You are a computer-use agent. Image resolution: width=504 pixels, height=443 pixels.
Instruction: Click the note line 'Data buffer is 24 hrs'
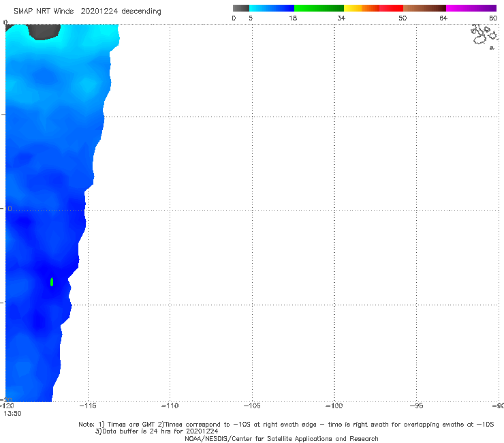157,431
